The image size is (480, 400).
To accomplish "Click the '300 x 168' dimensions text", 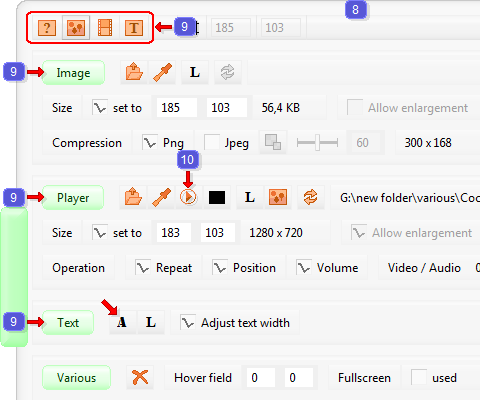I will 428,143.
